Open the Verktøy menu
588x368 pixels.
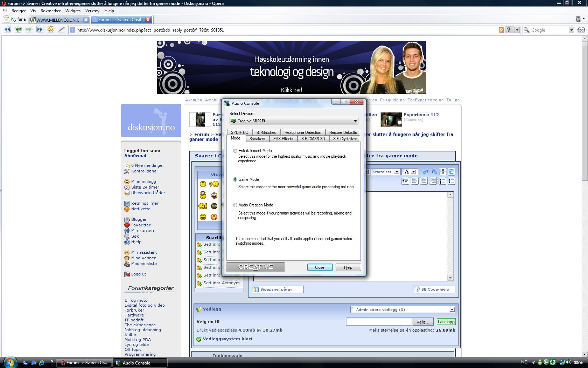92,11
